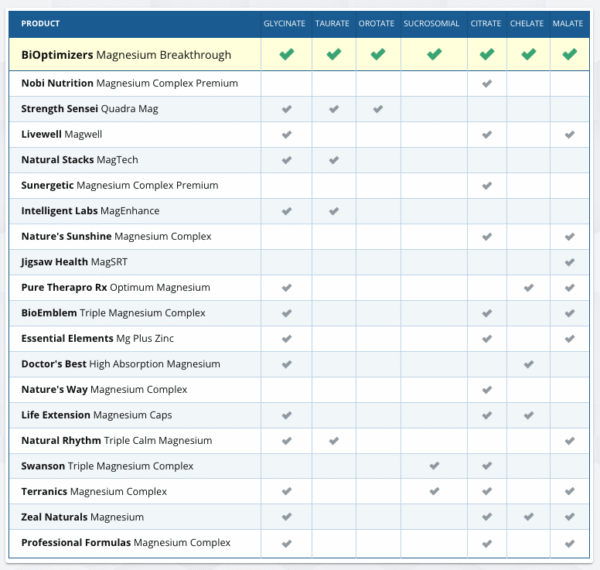Click the Glycinate checkmark in Intelligent Labs row
Screen dimensions: 600x570
tap(287, 211)
